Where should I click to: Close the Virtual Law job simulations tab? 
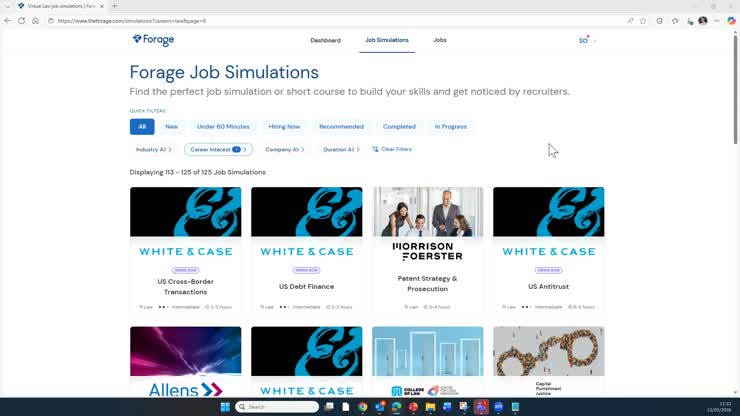point(102,6)
